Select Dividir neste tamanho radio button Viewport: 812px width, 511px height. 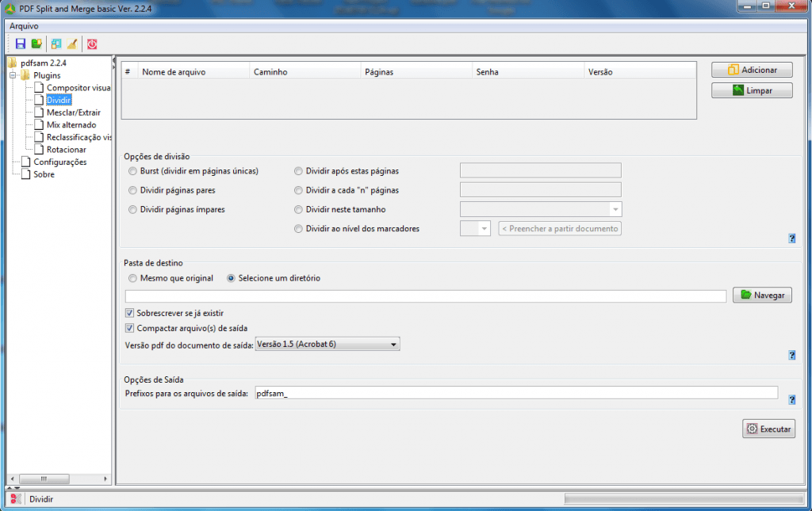click(x=298, y=209)
